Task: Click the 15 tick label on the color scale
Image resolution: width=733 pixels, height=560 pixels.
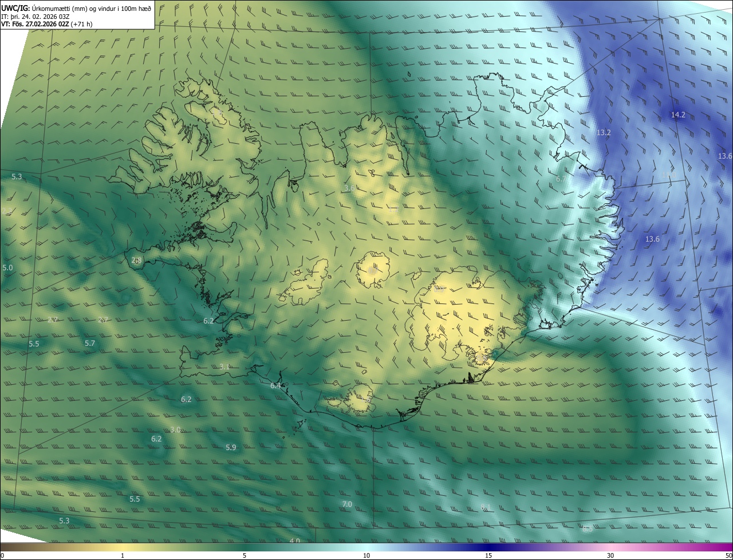Action: pos(488,555)
